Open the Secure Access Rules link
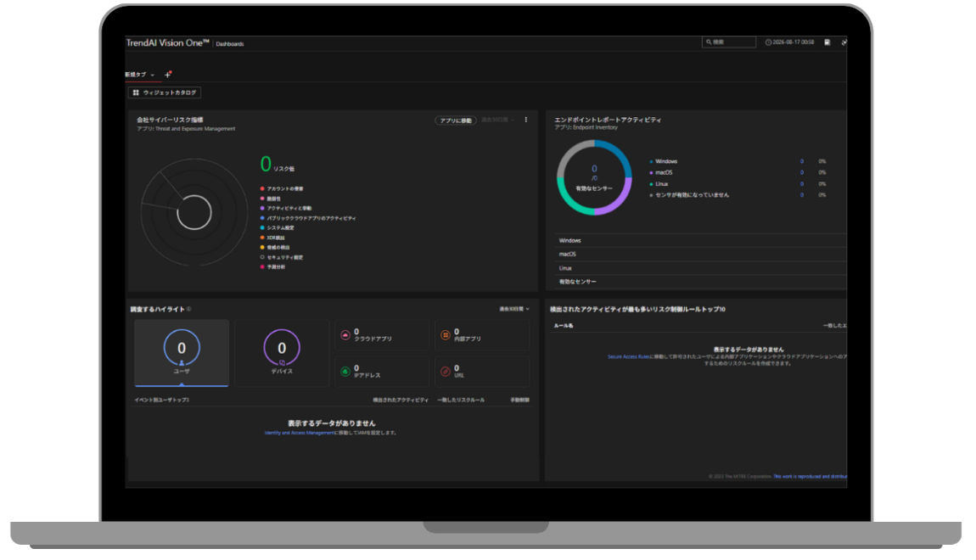This screenshot has width=976, height=560. pos(629,357)
